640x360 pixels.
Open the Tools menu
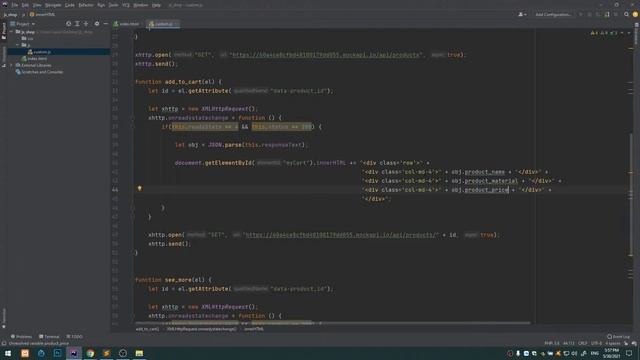click(113, 5)
